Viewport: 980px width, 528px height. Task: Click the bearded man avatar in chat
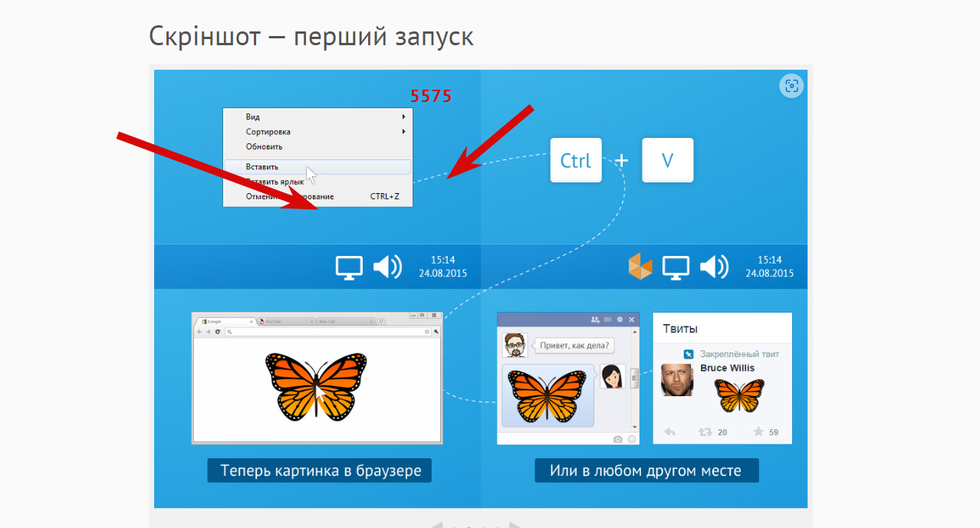(x=515, y=345)
